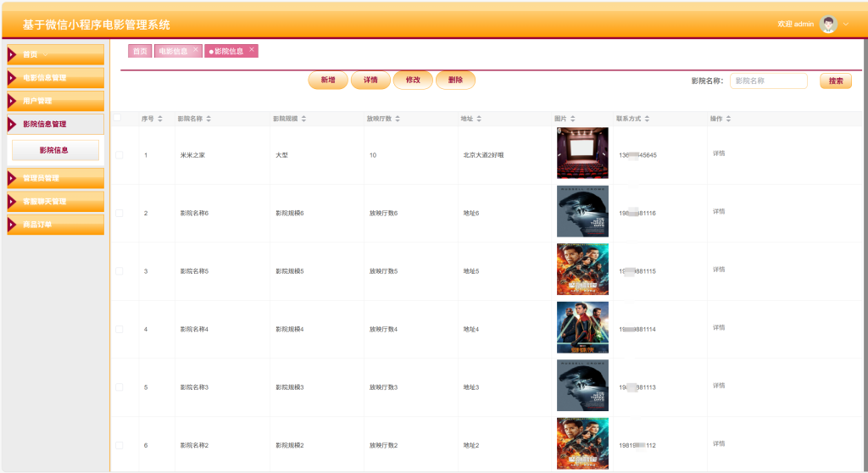Expand the 首页 sidebar menu
Image resolution: width=868 pixels, height=473 pixels.
point(55,54)
